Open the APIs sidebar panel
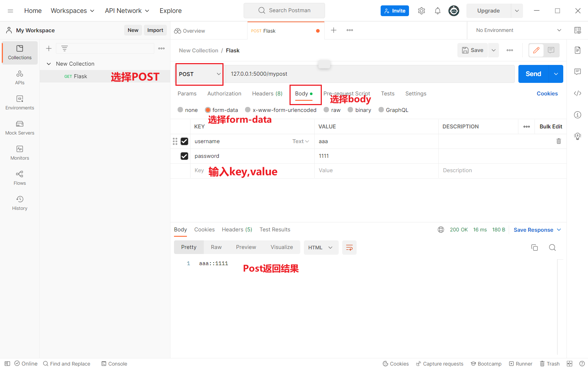 pos(20,78)
